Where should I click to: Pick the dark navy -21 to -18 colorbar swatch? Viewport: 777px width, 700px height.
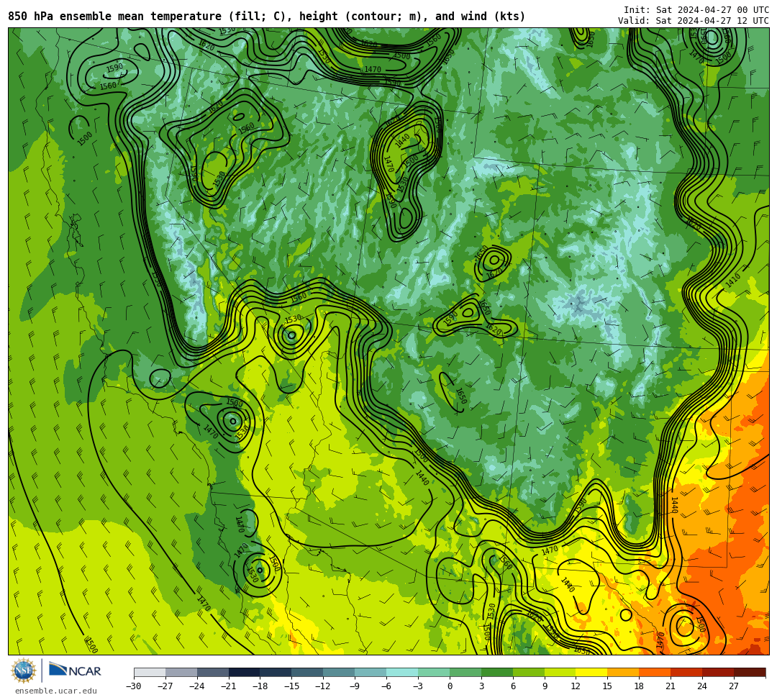pyautogui.click(x=245, y=672)
